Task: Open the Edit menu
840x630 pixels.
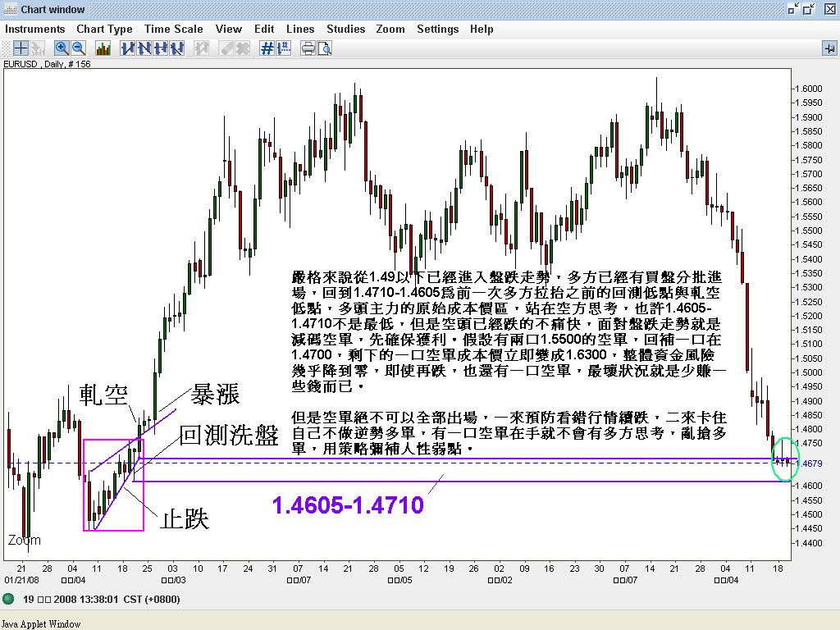Action: point(264,29)
